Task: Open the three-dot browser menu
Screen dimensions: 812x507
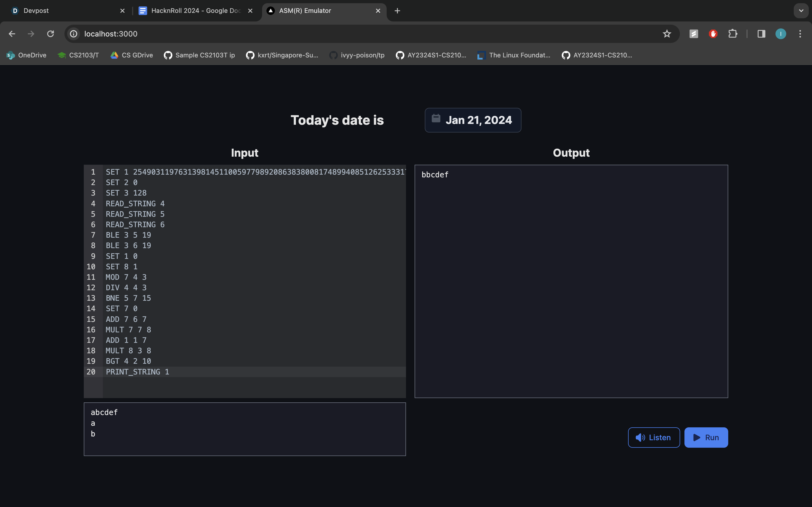Action: tap(800, 34)
